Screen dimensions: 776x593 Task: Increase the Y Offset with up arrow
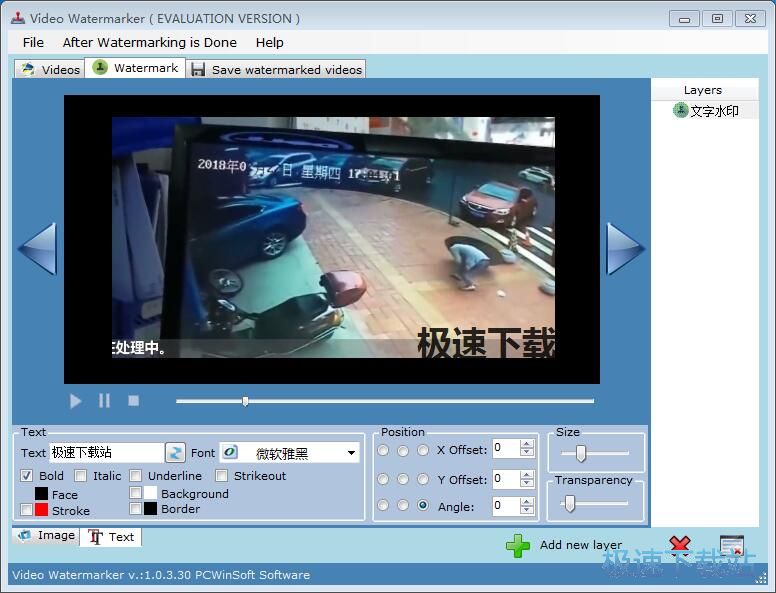(x=527, y=474)
